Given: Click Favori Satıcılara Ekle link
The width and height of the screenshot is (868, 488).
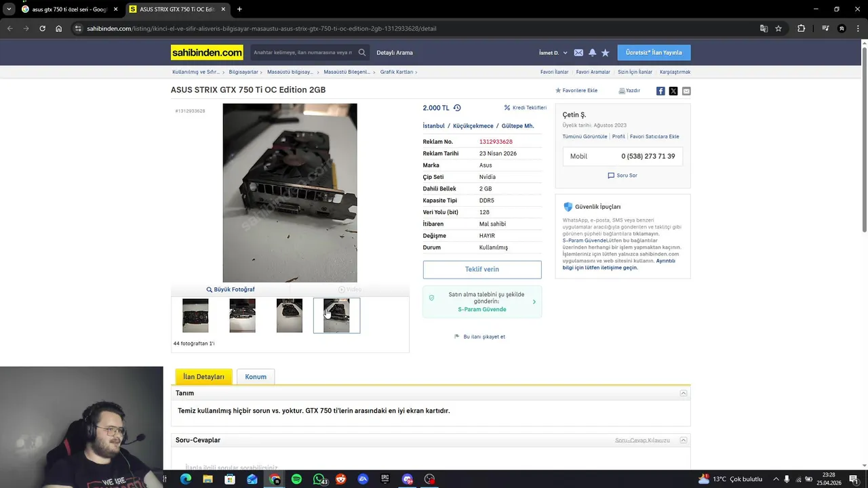Looking at the screenshot, I should 654,136.
